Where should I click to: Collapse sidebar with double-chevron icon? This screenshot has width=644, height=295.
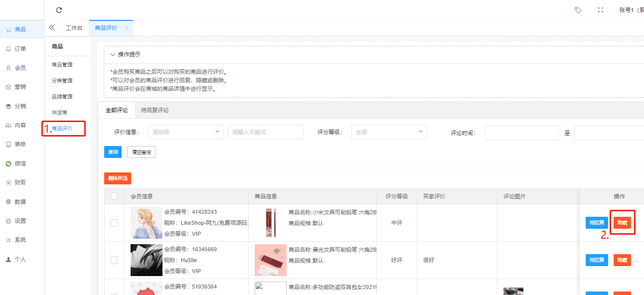(51, 28)
